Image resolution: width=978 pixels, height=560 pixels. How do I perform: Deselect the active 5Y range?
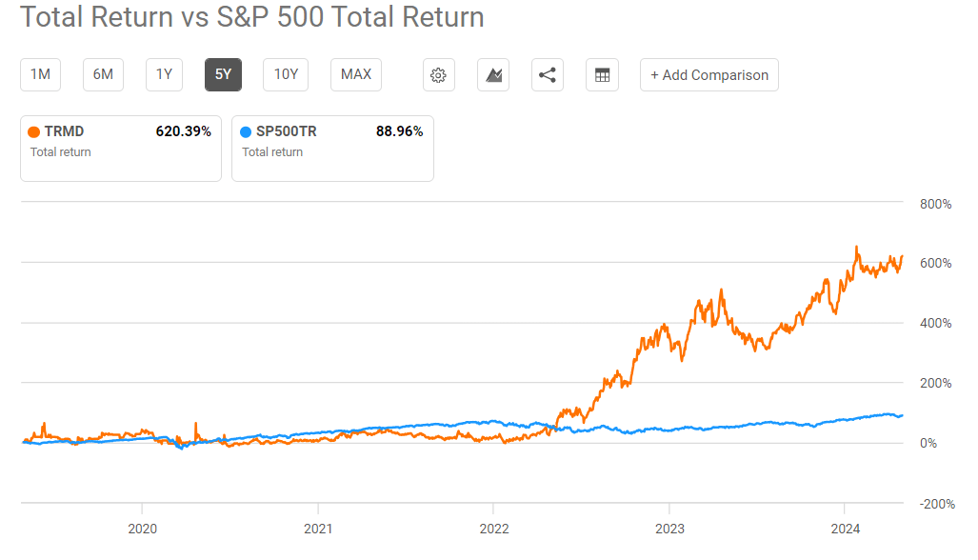coord(223,74)
